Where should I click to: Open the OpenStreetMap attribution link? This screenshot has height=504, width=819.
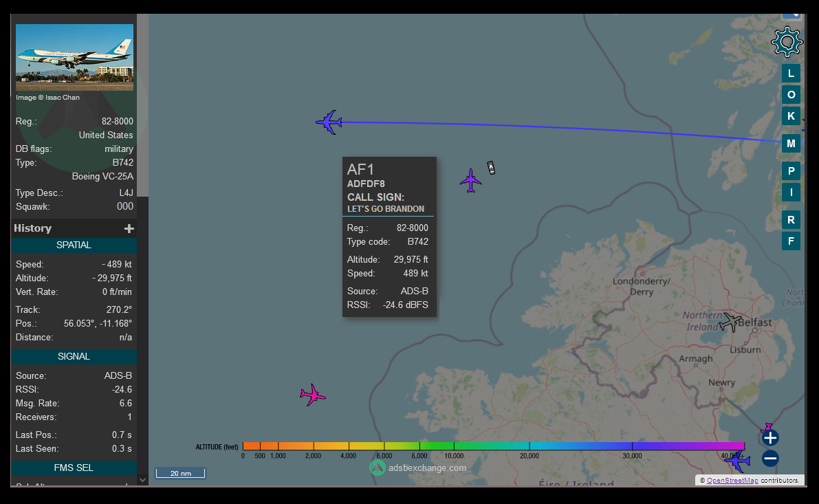coord(732,481)
